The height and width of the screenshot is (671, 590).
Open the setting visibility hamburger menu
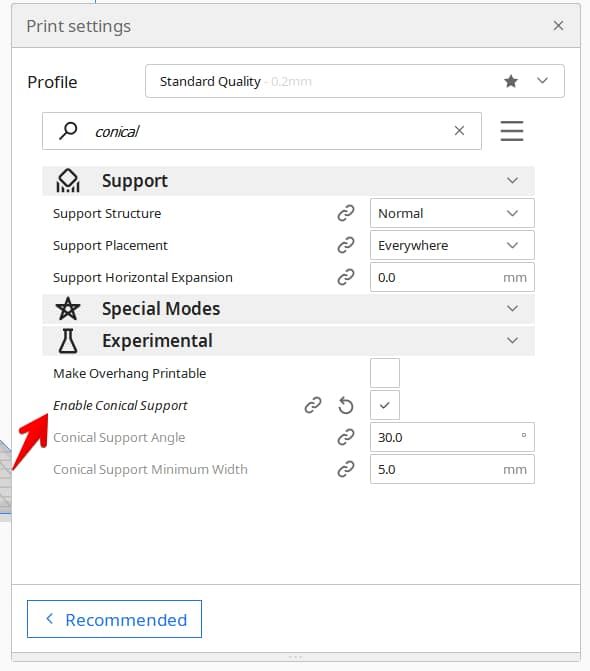click(512, 131)
